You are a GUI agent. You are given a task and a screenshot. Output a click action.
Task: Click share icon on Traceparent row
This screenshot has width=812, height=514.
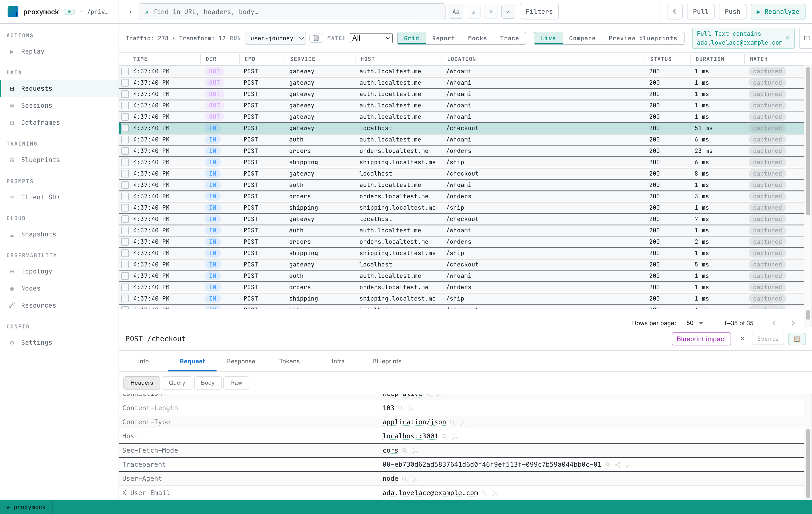click(618, 464)
